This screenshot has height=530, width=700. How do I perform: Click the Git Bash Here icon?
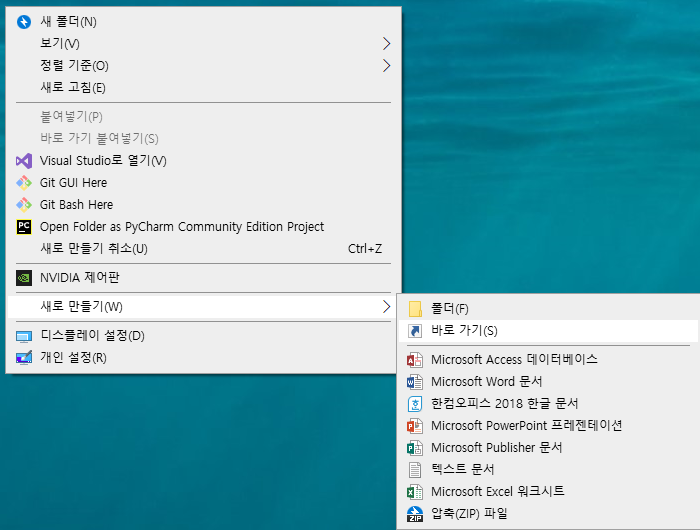(x=24, y=204)
